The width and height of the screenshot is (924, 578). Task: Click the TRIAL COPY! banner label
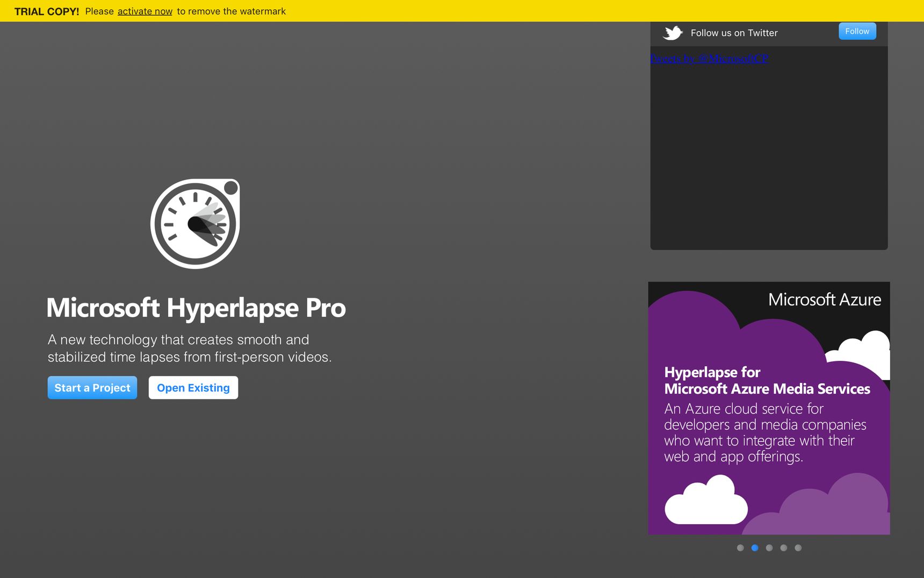point(47,11)
